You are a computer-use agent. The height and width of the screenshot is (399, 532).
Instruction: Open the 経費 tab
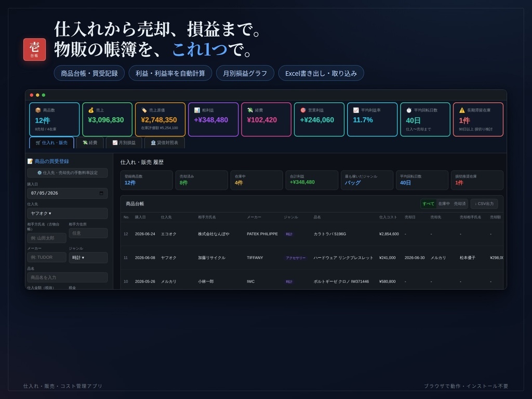pyautogui.click(x=90, y=143)
